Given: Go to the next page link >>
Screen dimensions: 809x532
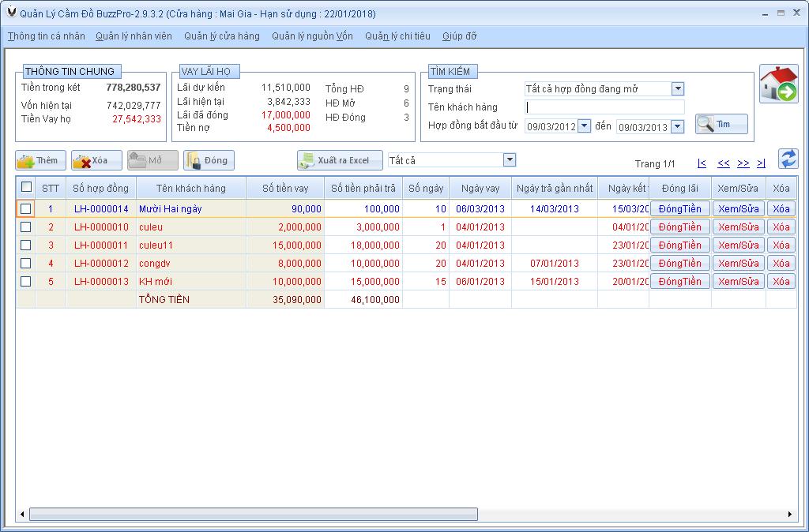Looking at the screenshot, I should coord(743,163).
